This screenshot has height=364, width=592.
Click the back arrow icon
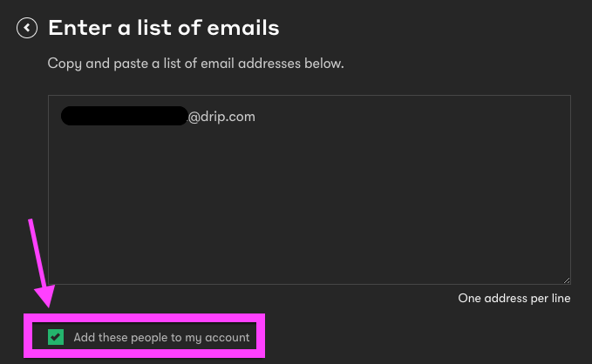coord(27,29)
